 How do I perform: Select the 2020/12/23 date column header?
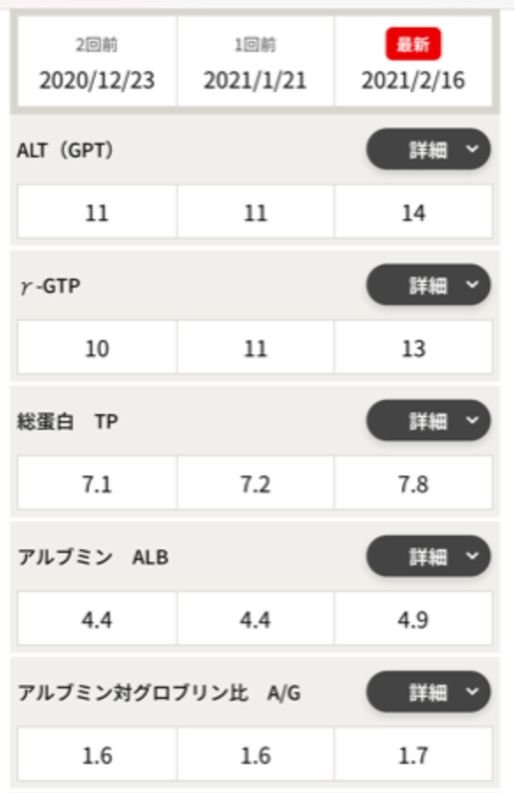[x=97, y=62]
